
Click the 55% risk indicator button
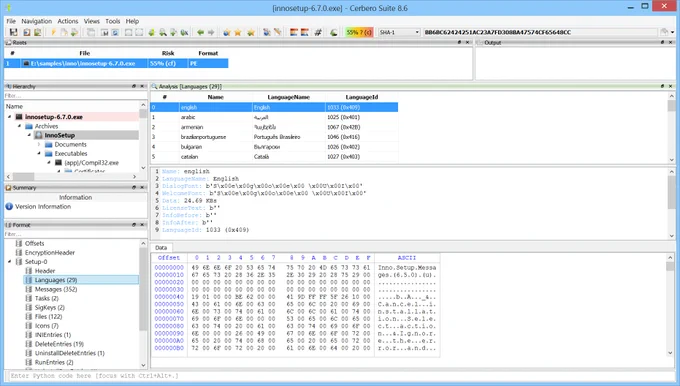(x=359, y=32)
